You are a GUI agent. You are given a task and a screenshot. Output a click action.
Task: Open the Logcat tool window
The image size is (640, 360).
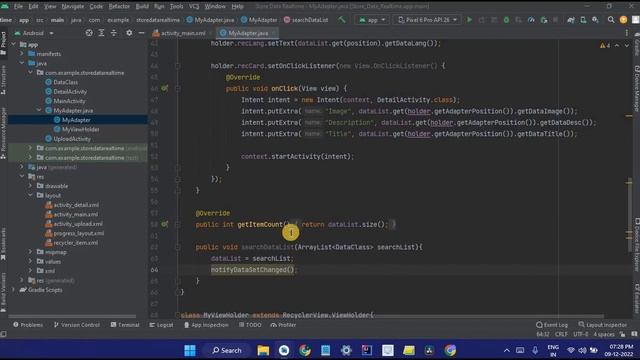coord(161,325)
